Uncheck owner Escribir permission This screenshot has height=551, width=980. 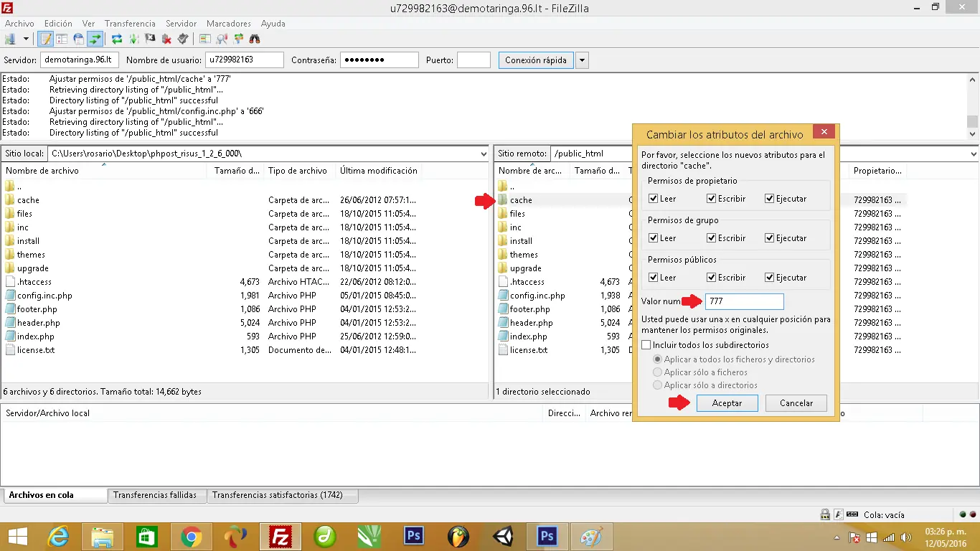click(x=712, y=199)
